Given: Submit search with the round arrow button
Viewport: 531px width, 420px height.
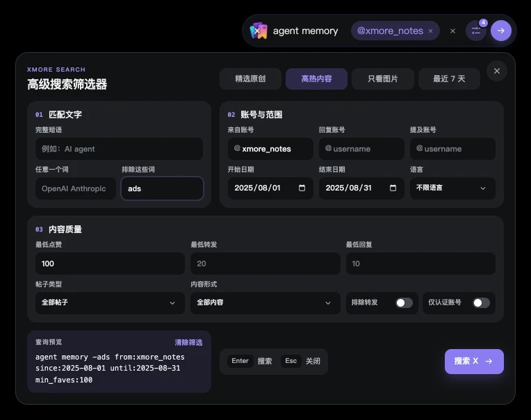Looking at the screenshot, I should click(x=501, y=31).
